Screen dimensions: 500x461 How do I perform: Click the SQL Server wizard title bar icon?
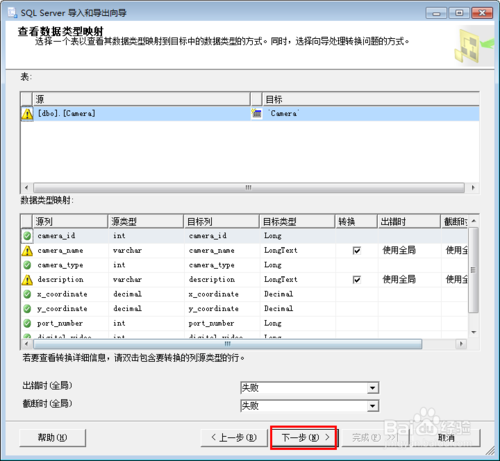click(12, 13)
